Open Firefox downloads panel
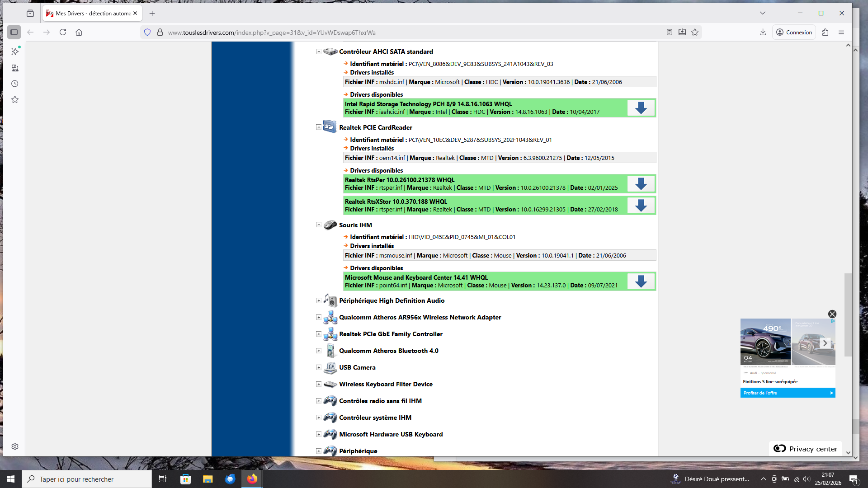 point(763,32)
